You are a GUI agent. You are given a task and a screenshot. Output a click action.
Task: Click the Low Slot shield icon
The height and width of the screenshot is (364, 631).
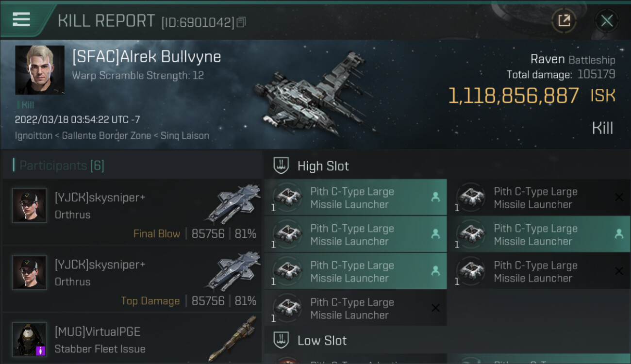pos(282,340)
